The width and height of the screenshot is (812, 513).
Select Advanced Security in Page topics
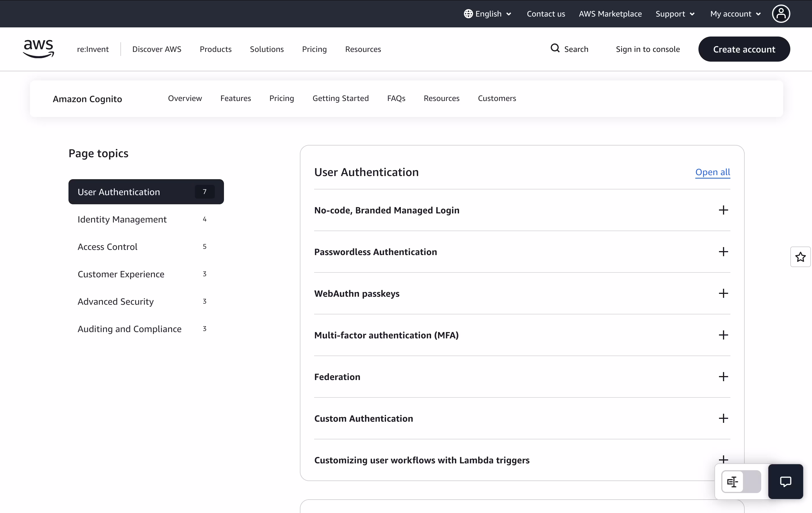coord(116,302)
